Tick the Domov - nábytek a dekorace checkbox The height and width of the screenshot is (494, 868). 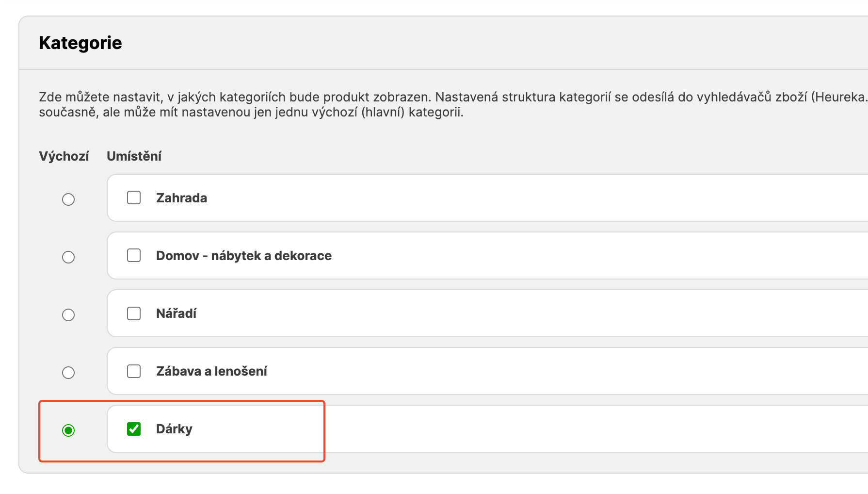(x=134, y=255)
